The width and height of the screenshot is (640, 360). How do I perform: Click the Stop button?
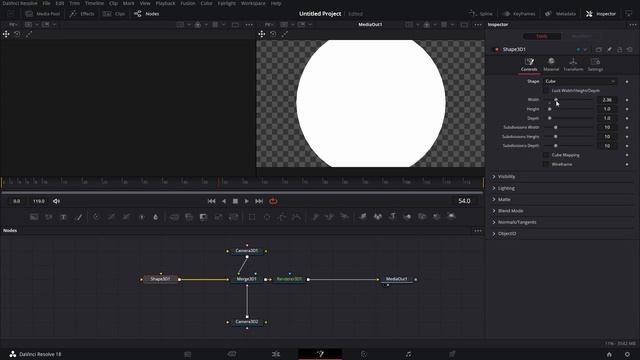(235, 201)
